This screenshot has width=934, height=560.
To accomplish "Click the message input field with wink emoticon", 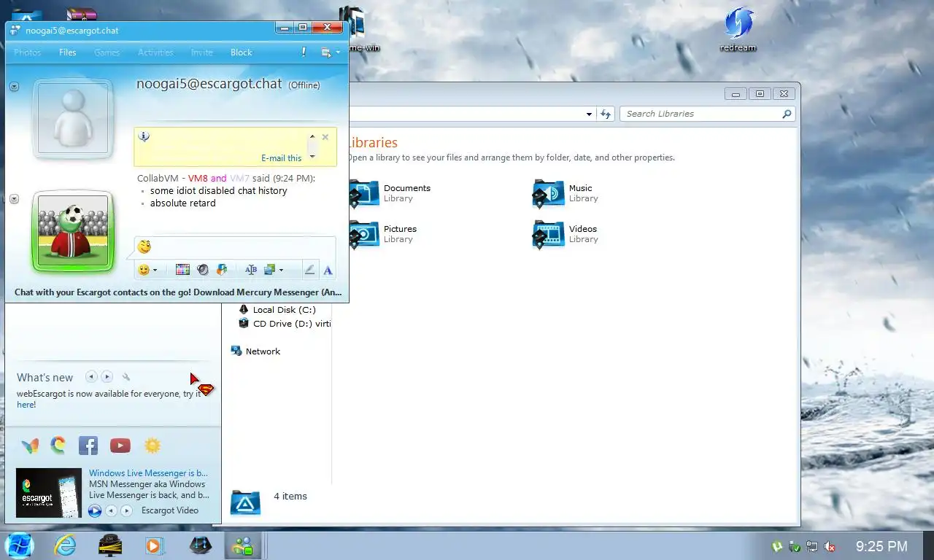I will (235, 247).
